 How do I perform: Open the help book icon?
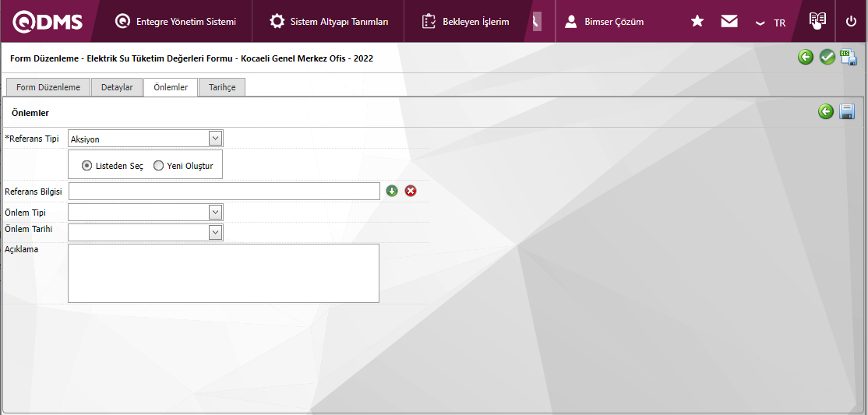click(817, 21)
